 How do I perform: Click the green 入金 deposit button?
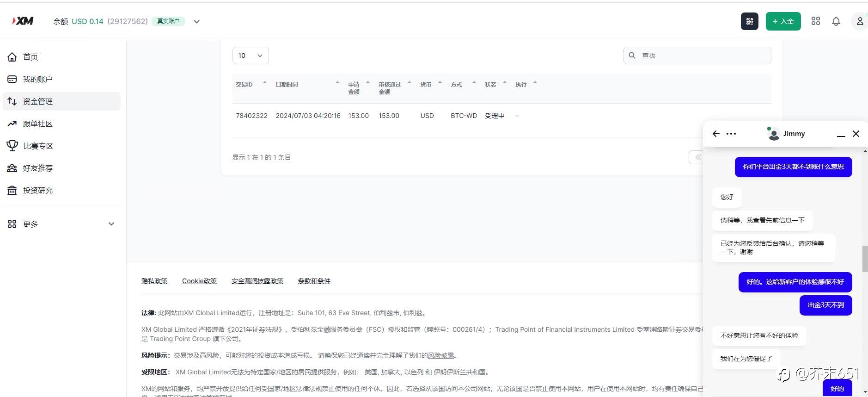point(783,21)
